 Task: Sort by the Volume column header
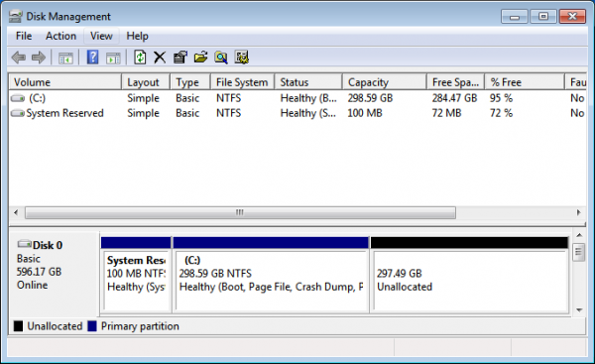(64, 82)
